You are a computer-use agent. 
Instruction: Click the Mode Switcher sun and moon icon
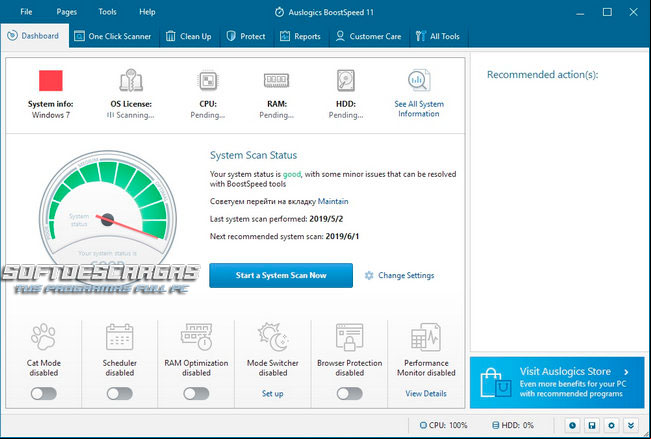pyautogui.click(x=273, y=336)
